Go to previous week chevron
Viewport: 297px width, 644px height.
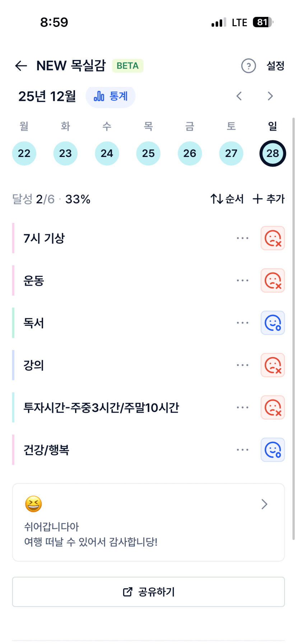point(239,96)
